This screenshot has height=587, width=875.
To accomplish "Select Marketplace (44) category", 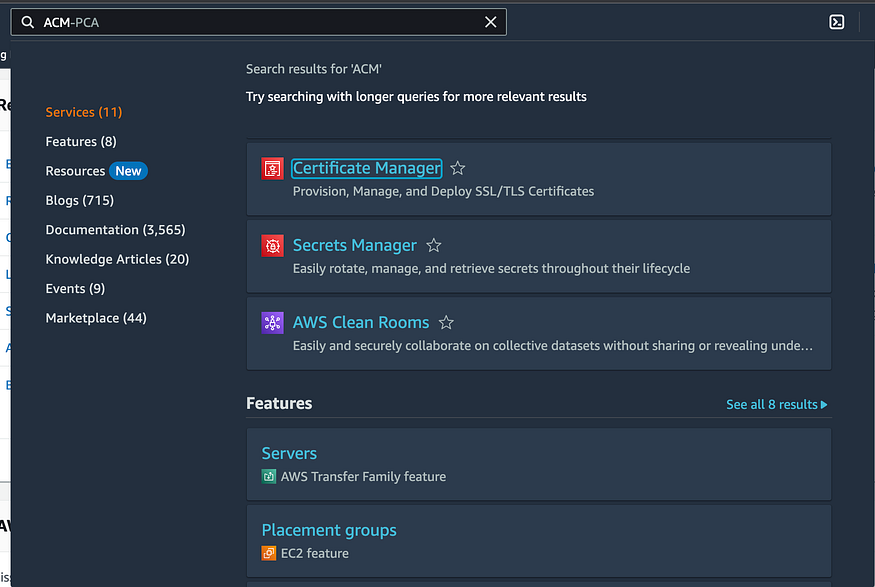I will 96,318.
